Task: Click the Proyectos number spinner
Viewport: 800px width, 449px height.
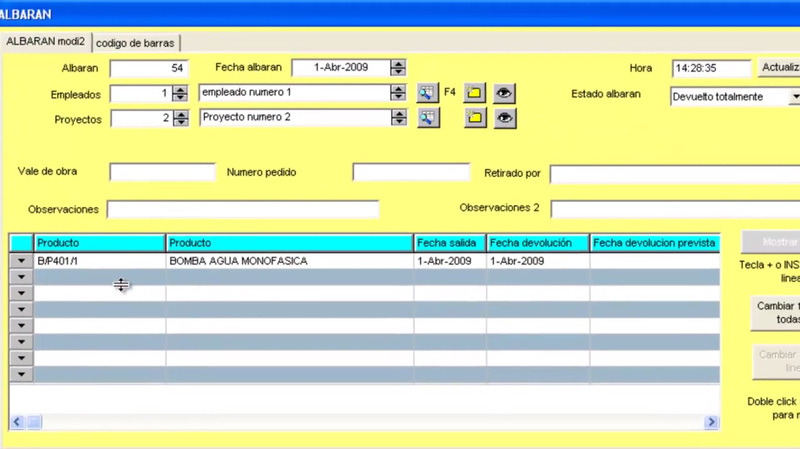Action: 180,118
